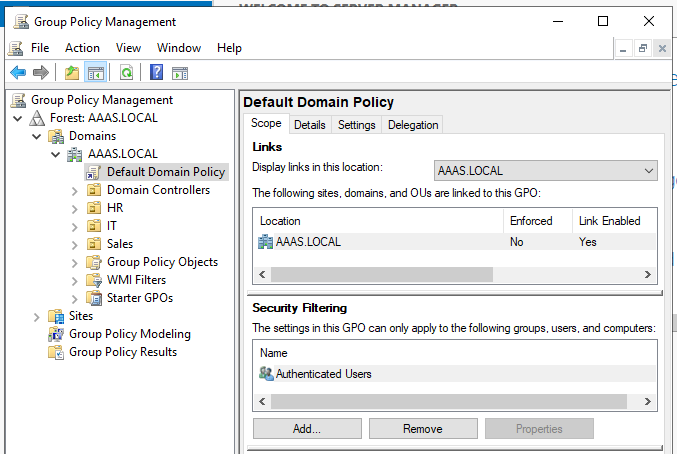677x454 pixels.
Task: Select Group Policy Management root node
Action: (101, 100)
